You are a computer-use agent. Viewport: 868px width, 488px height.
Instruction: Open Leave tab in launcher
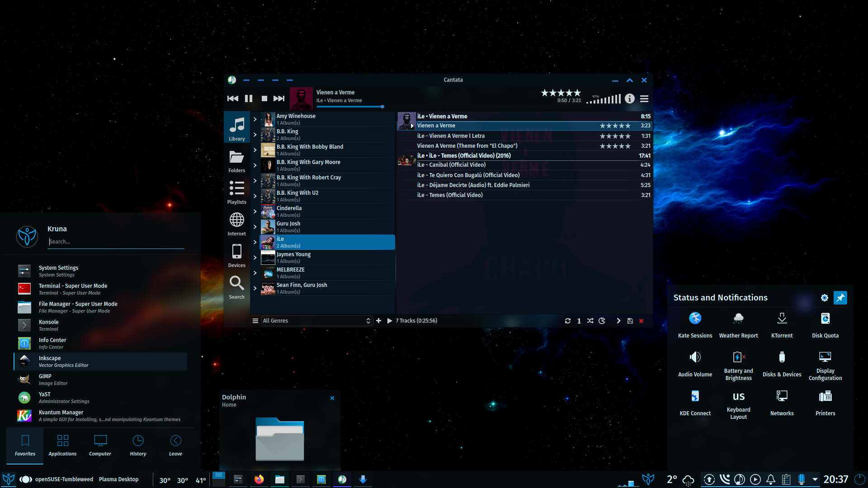(x=175, y=446)
